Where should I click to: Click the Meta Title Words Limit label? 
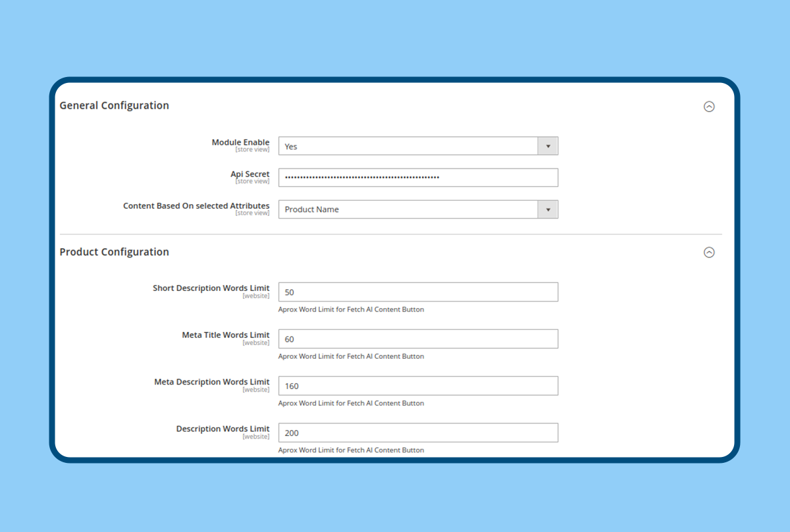point(225,334)
